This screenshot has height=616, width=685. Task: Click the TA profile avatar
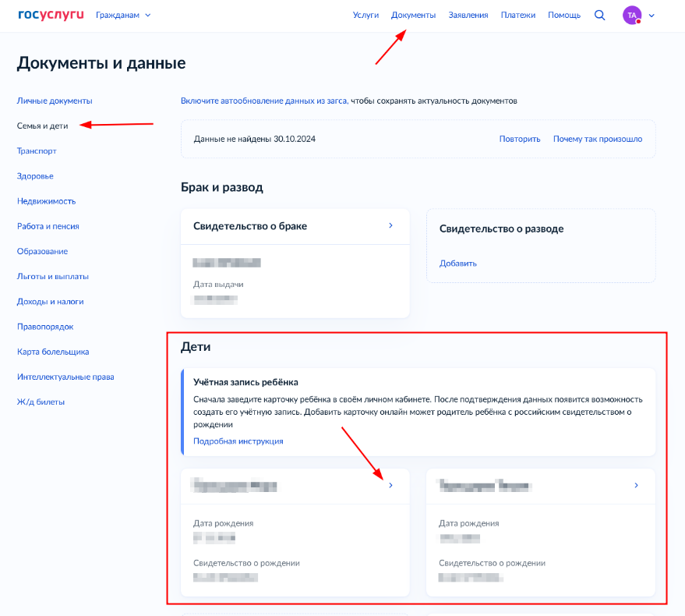[632, 15]
